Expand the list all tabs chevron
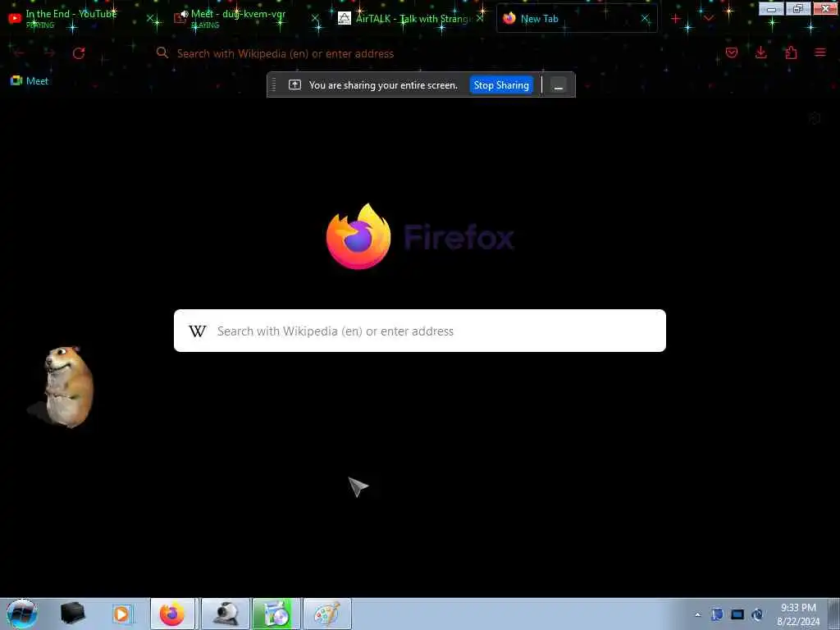 [709, 19]
